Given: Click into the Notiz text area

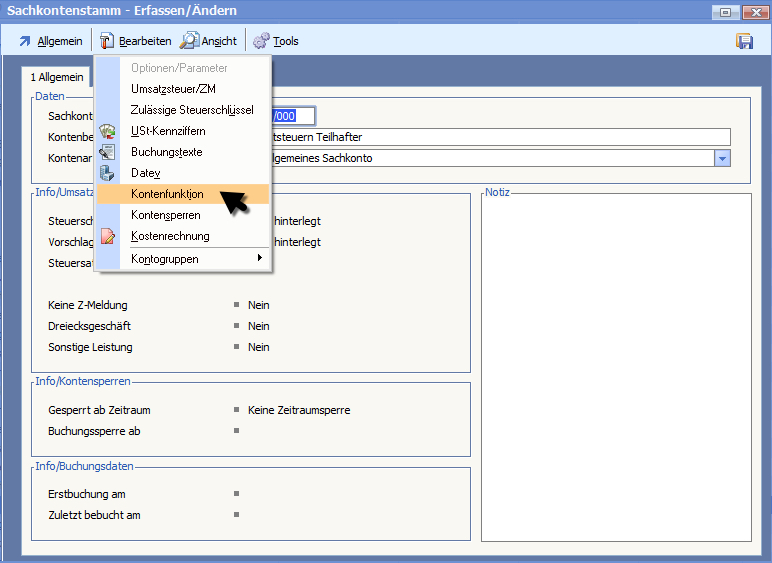Looking at the screenshot, I should click(x=615, y=367).
